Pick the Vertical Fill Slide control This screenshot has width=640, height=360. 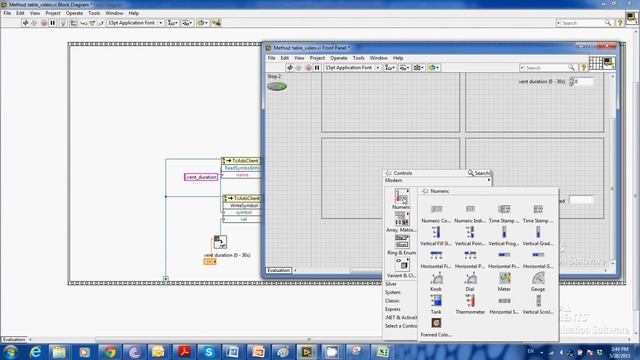[436, 236]
